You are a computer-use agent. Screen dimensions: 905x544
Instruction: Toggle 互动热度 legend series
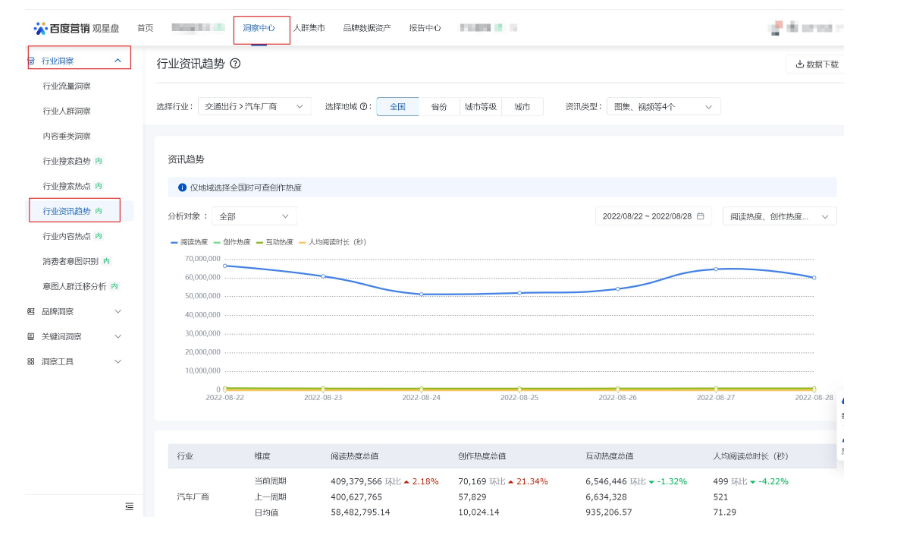(x=275, y=242)
